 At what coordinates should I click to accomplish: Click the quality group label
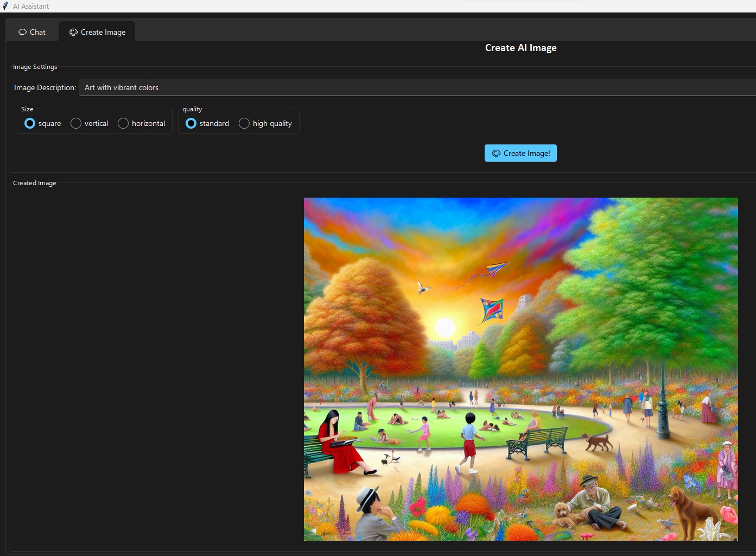[192, 109]
